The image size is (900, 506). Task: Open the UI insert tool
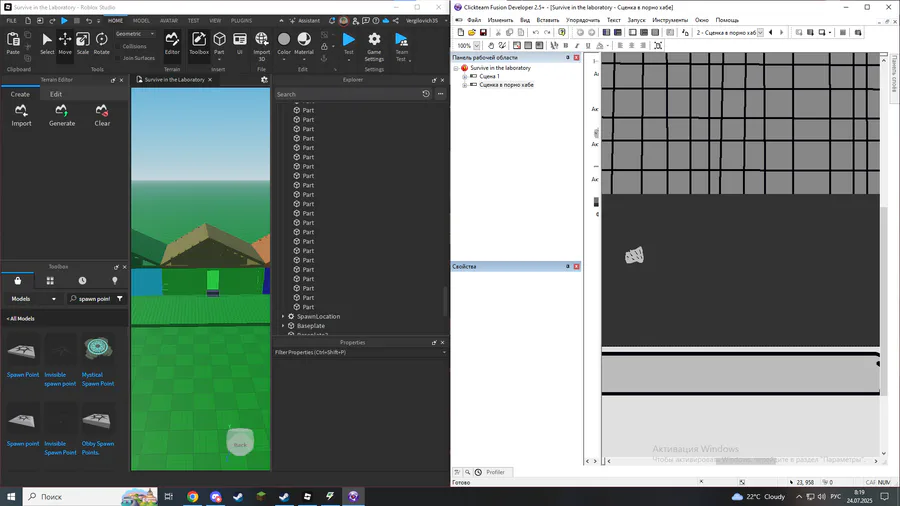[240, 43]
